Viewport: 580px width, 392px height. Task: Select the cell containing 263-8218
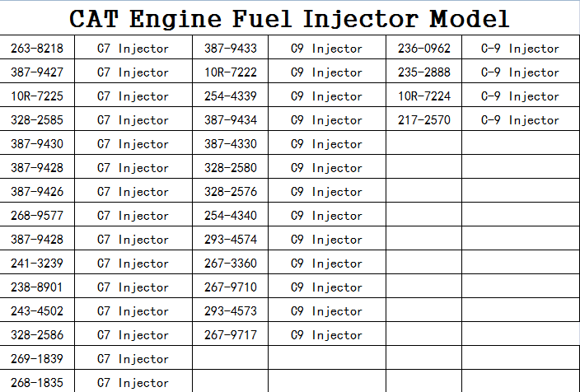pyautogui.click(x=37, y=49)
